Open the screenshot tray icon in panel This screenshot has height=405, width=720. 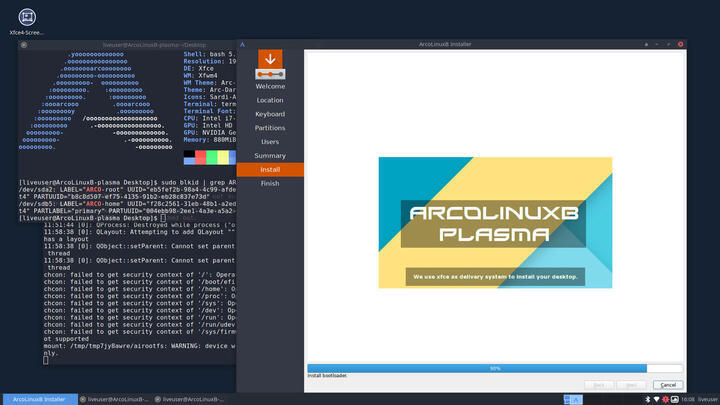pyautogui.click(x=675, y=399)
